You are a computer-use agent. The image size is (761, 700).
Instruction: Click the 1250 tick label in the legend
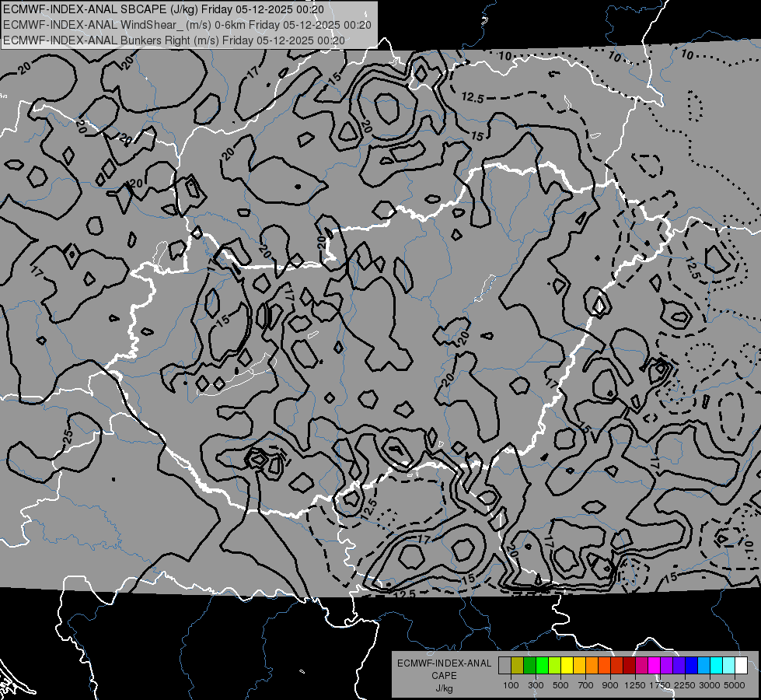635,685
